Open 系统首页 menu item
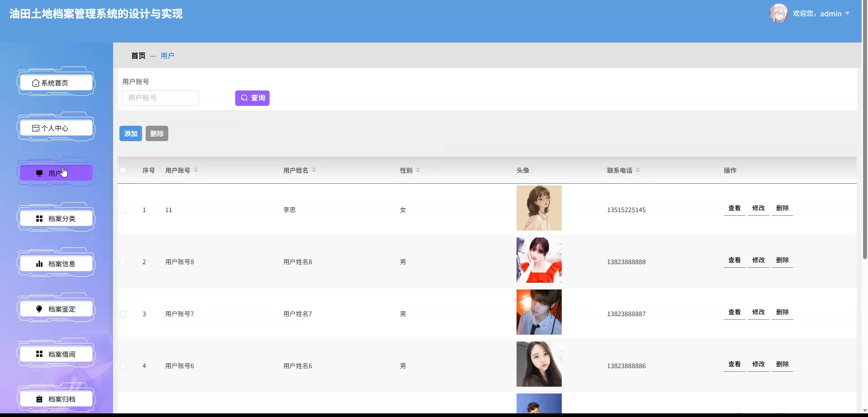Image resolution: width=868 pixels, height=417 pixels. coord(56,83)
